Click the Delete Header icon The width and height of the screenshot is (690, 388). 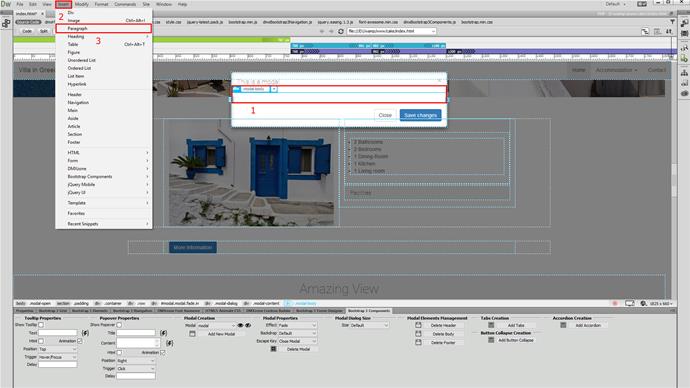click(418, 326)
